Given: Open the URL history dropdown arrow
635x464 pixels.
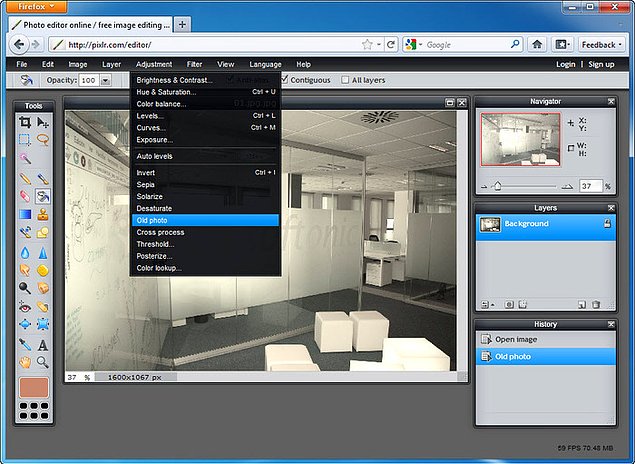Looking at the screenshot, I should tap(379, 45).
